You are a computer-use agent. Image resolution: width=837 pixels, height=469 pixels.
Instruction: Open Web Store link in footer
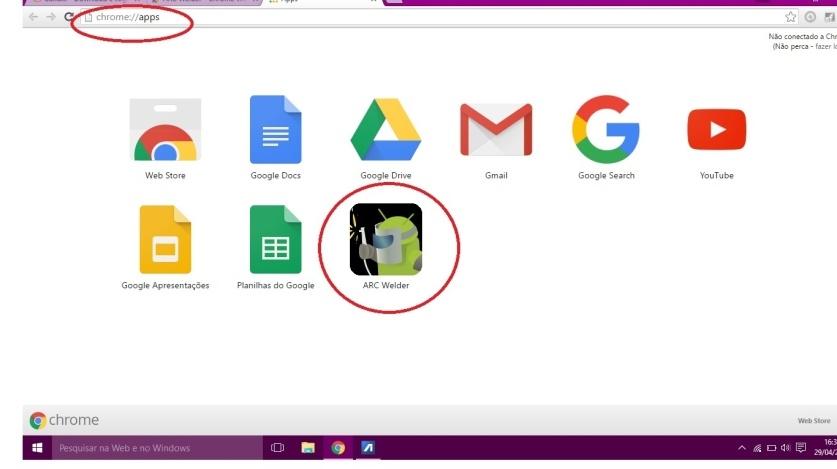(814, 420)
